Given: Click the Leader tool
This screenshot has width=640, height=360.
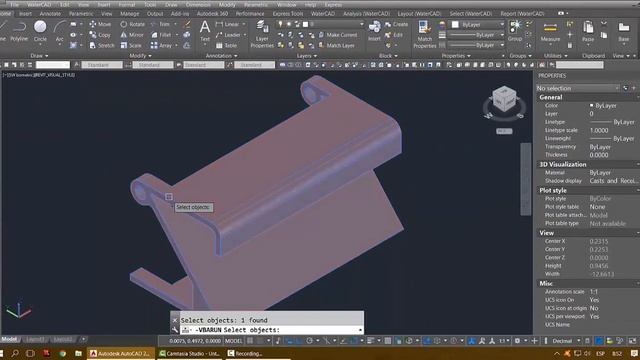Looking at the screenshot, I should pyautogui.click(x=228, y=35).
